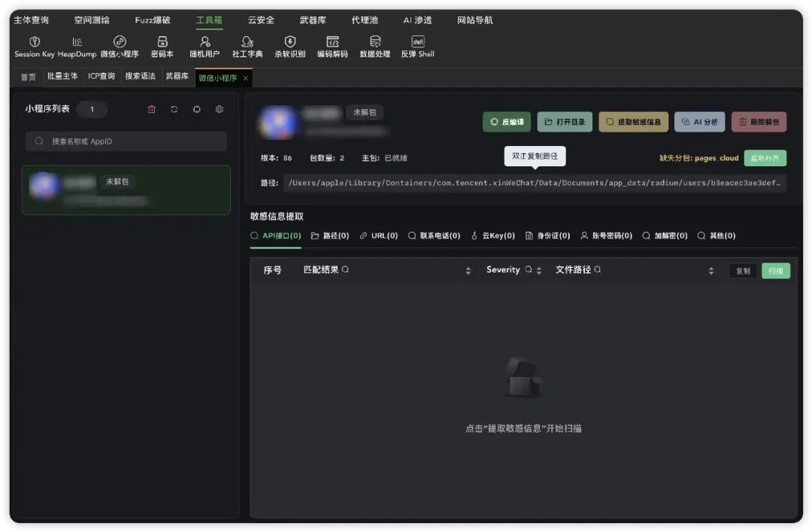
Task: Click the AI 分析 button
Action: 700,122
